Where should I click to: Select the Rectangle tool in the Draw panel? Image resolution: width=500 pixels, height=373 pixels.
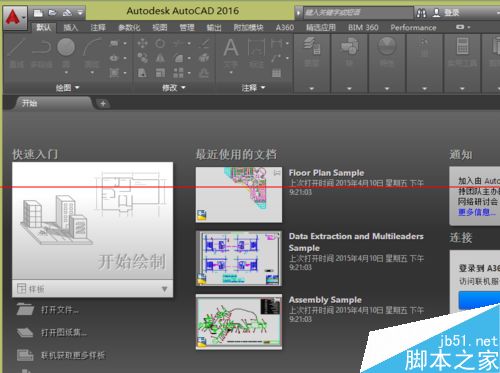(x=114, y=43)
